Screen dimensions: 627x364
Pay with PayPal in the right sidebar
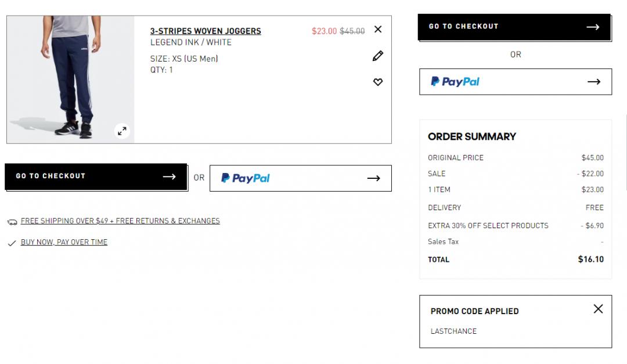[x=515, y=82]
